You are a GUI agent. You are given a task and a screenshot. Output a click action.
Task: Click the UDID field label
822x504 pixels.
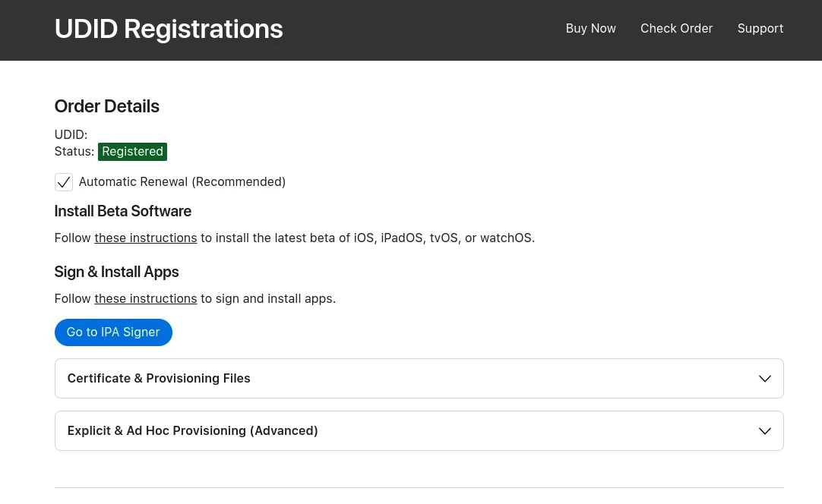click(71, 135)
